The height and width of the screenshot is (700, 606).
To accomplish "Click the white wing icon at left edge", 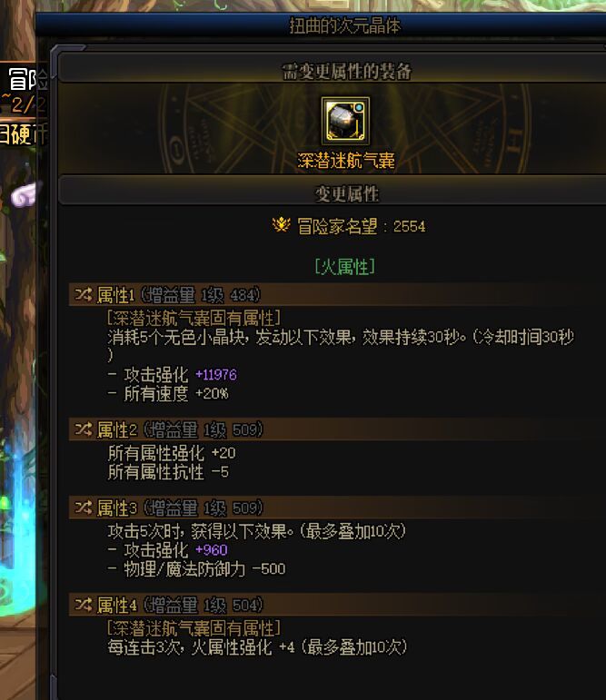I will pos(26,194).
